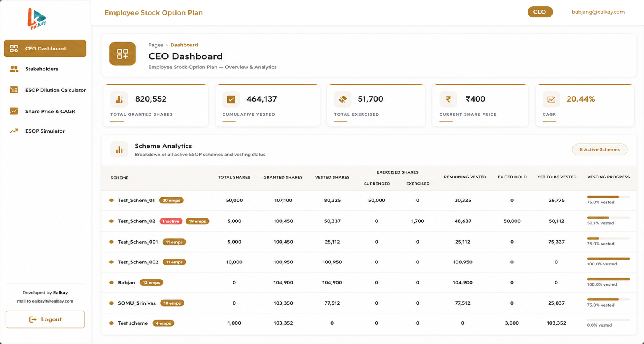The image size is (644, 344).
Task: Click the Test_Schem_001 25% vesting progress bar
Action: pos(608,238)
